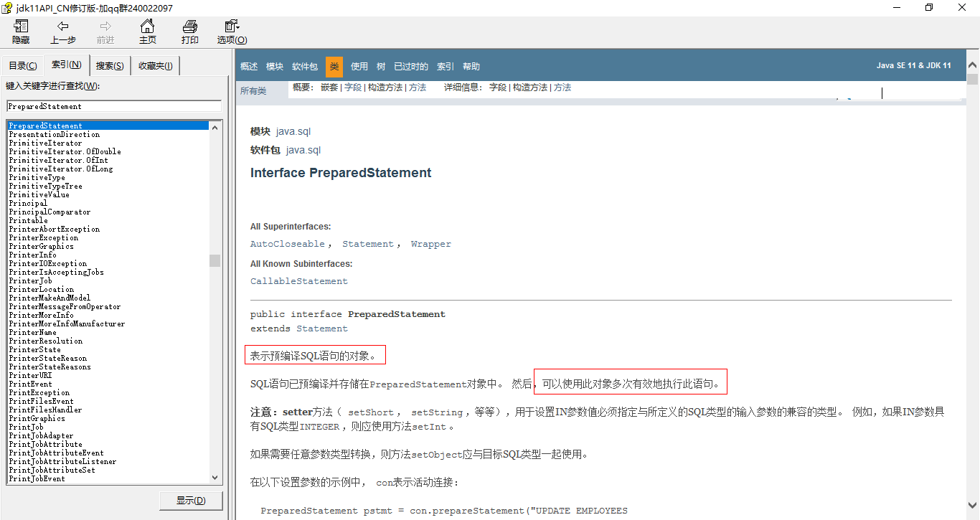
Task: Open the AutoCloseable superinterface link
Action: pos(287,244)
